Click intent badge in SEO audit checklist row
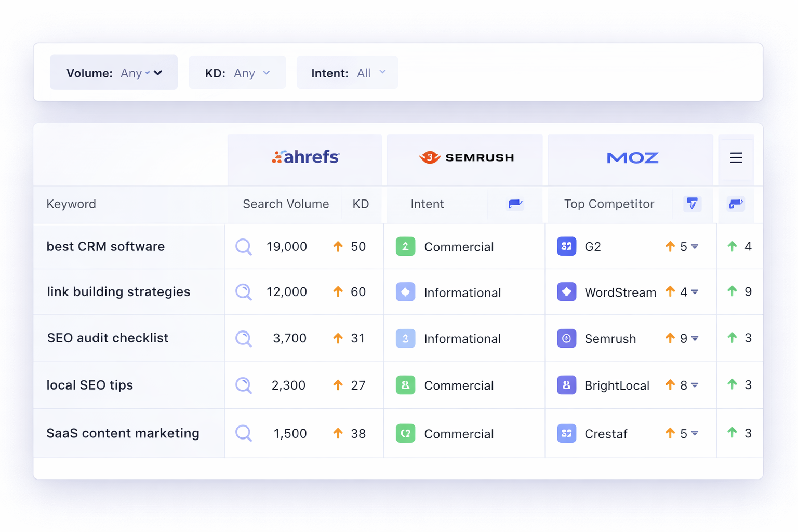Image resolution: width=798 pixels, height=532 pixels. (x=405, y=338)
